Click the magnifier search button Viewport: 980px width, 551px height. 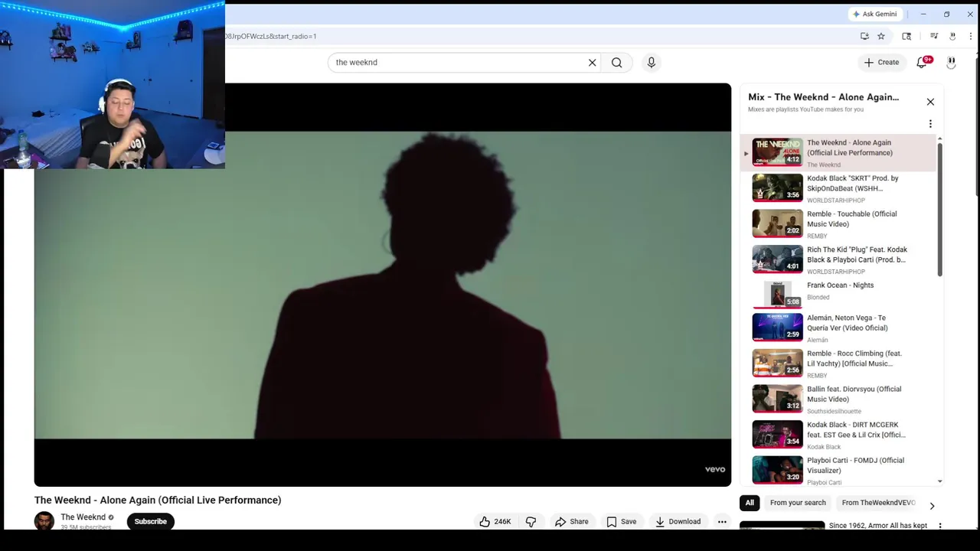(x=617, y=63)
